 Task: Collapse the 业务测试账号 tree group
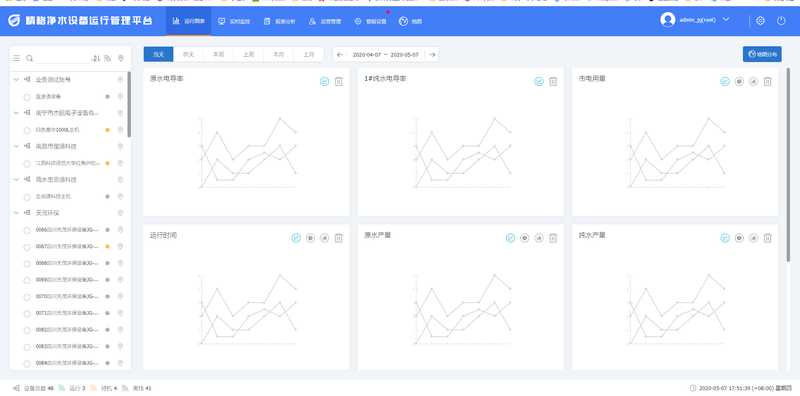click(x=16, y=80)
